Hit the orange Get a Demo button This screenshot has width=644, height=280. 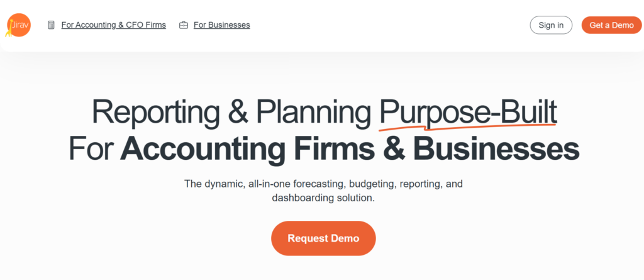(611, 25)
